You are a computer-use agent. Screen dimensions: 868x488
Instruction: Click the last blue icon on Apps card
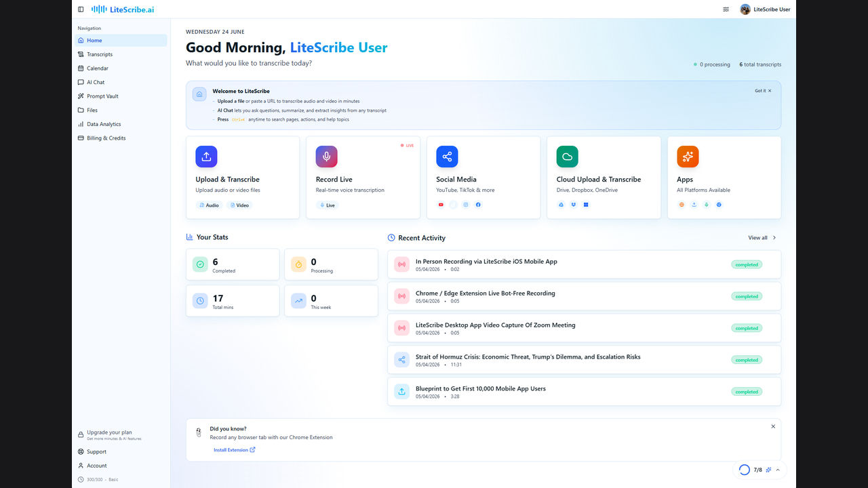click(x=719, y=205)
